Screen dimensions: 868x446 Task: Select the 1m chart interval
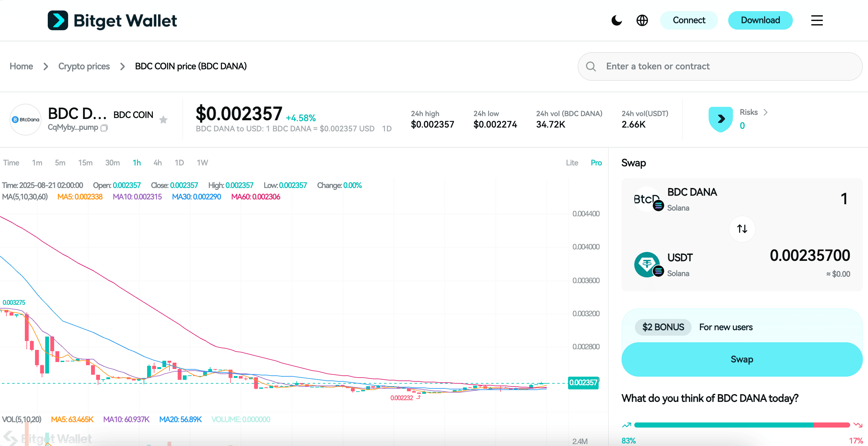click(37, 163)
